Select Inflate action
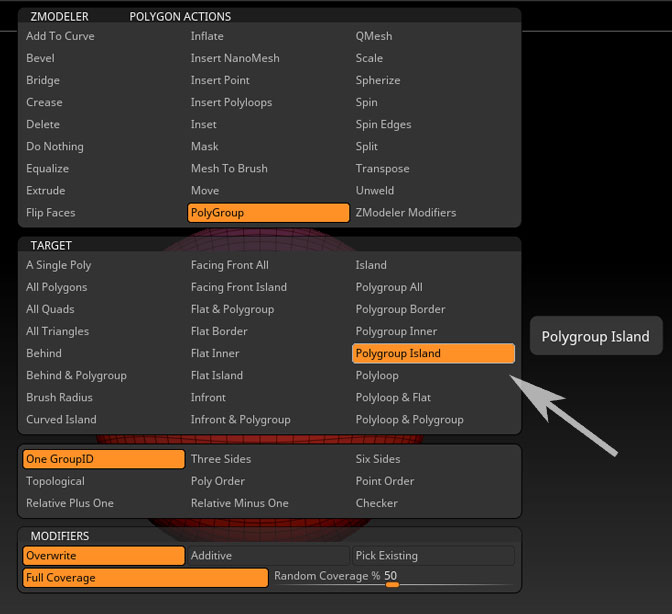Screen dimensions: 672x614 (x=207, y=36)
